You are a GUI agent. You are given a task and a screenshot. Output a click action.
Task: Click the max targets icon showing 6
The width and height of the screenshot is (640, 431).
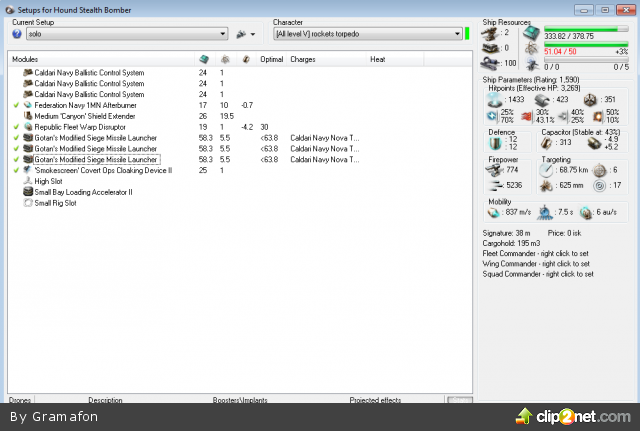click(x=600, y=170)
